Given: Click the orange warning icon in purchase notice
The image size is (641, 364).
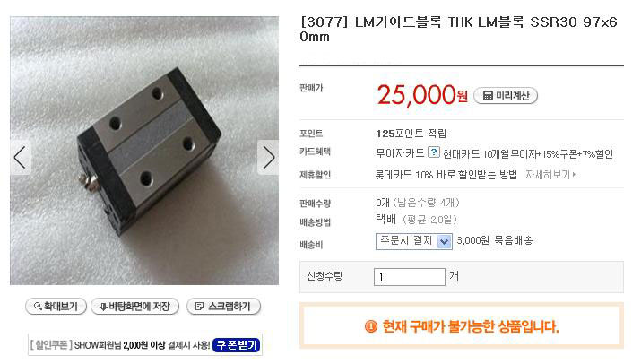Looking at the screenshot, I should 371,326.
